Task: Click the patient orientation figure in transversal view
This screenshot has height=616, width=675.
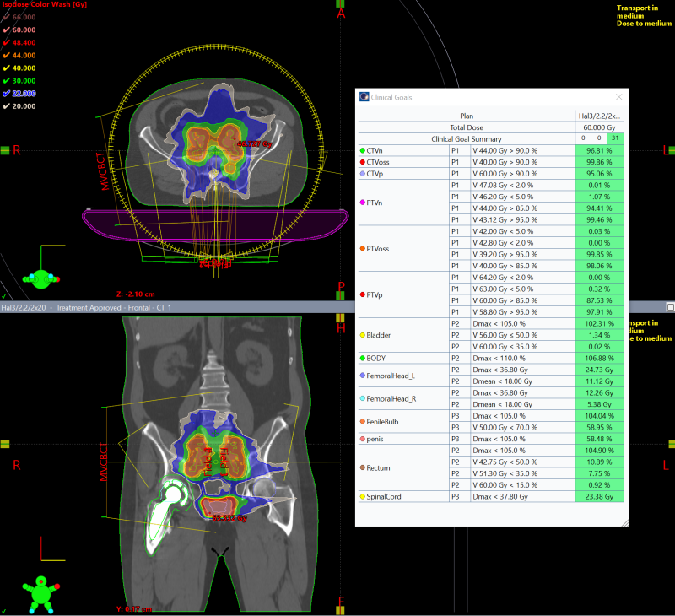Action: click(40, 276)
